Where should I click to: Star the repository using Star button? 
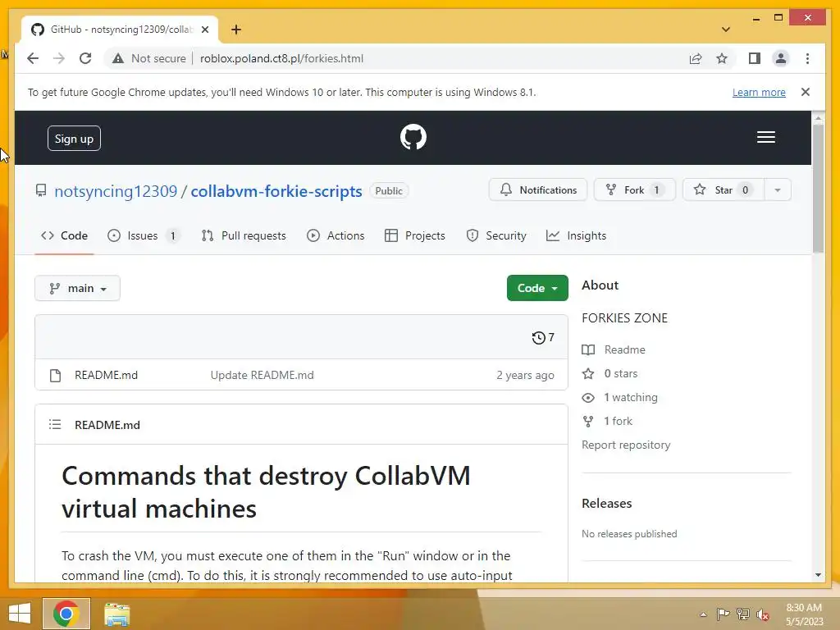[x=724, y=189]
